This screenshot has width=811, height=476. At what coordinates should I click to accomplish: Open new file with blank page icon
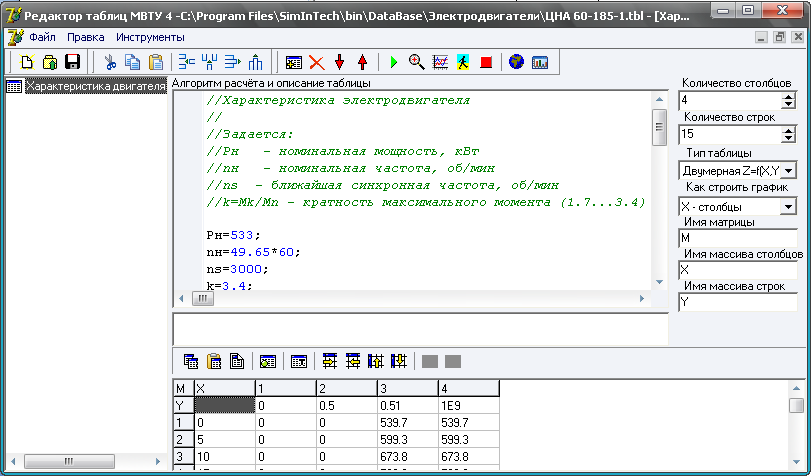click(24, 62)
